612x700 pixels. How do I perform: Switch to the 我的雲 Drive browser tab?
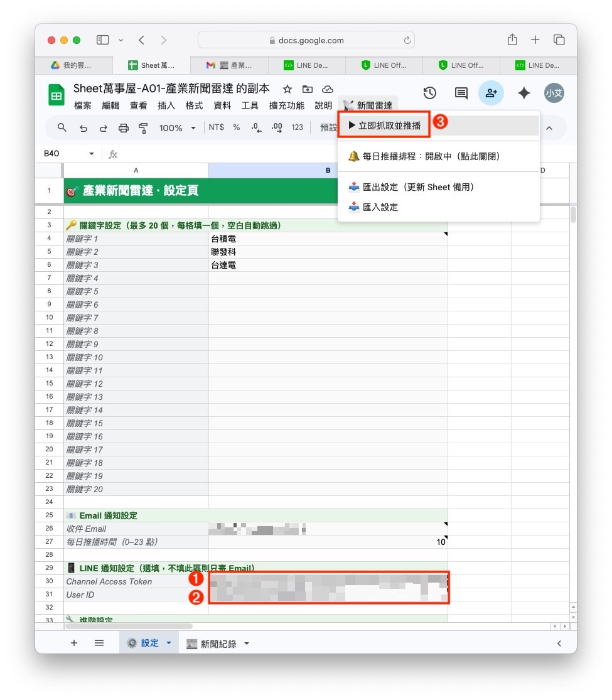point(74,65)
